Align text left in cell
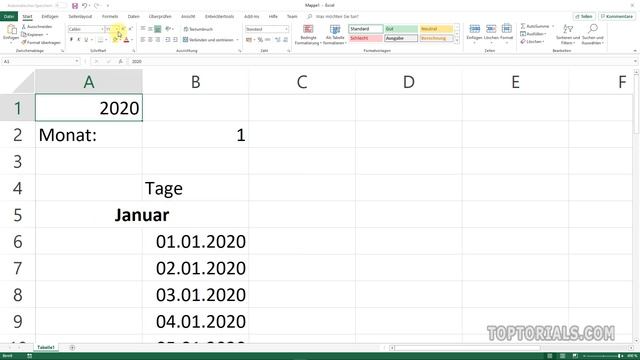This screenshot has height=360, width=640. point(143,40)
